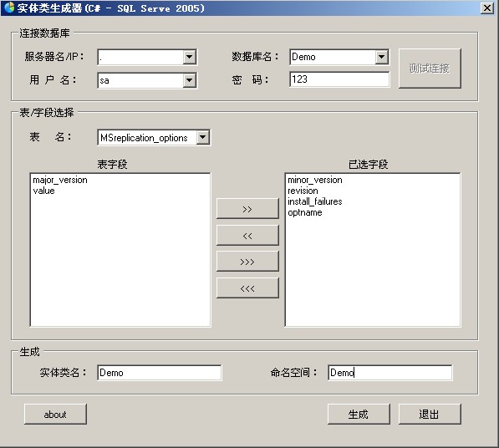Click the 生成 generate button
The image size is (499, 448).
pyautogui.click(x=359, y=415)
